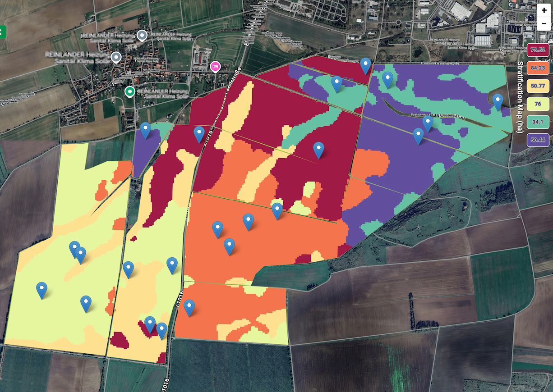
Task: Expand the collapsed green side panel
Action: (2, 32)
